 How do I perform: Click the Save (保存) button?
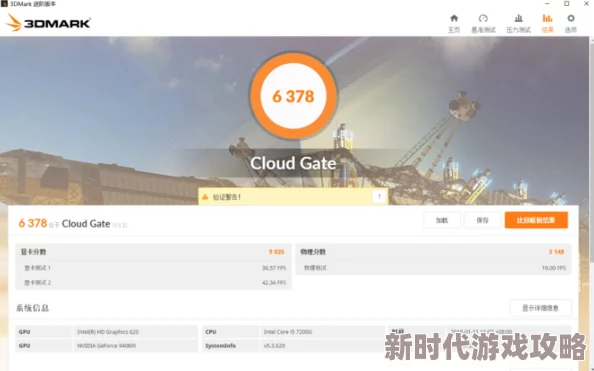click(482, 220)
